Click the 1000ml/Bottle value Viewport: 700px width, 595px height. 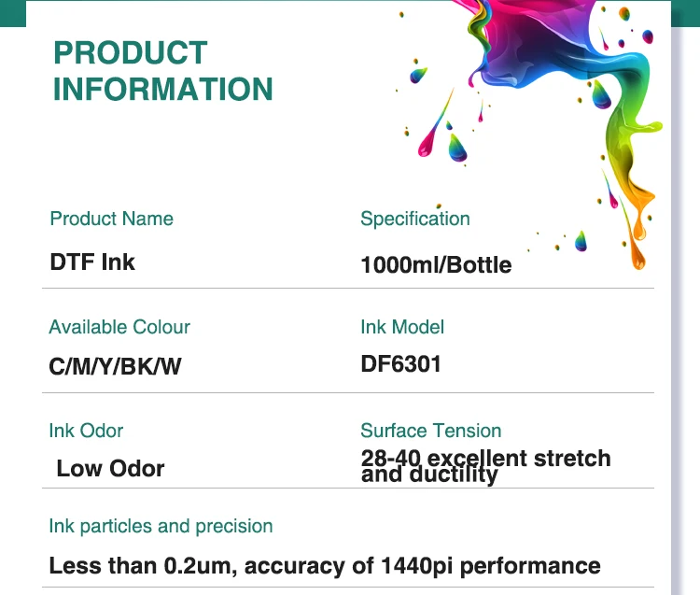tap(436, 265)
